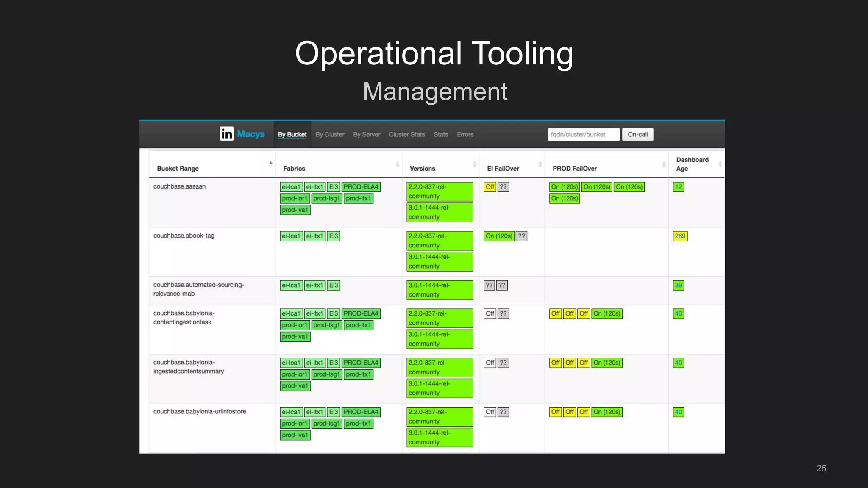Click PROD-ELA4 fabric tag in aasaan row
868x488 pixels.
coord(361,187)
